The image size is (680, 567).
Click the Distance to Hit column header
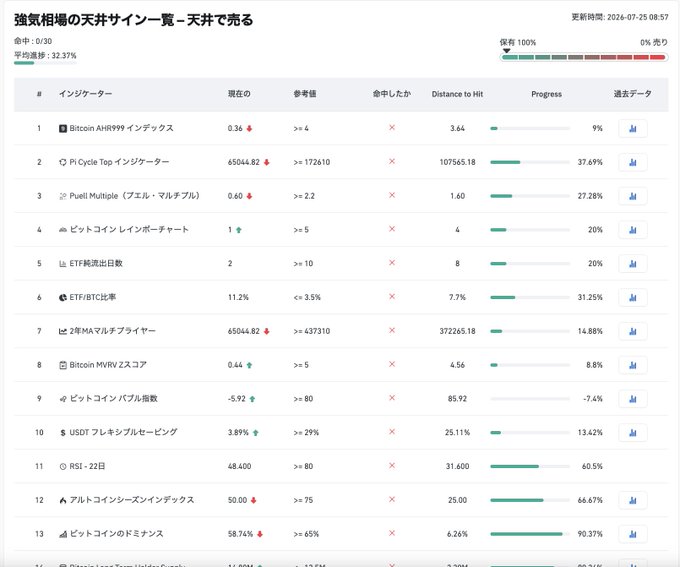pyautogui.click(x=458, y=94)
